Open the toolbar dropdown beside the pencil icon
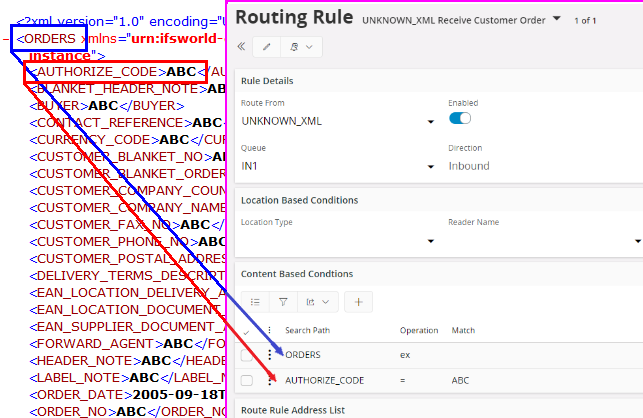The height and width of the screenshot is (418, 643). pos(301,47)
